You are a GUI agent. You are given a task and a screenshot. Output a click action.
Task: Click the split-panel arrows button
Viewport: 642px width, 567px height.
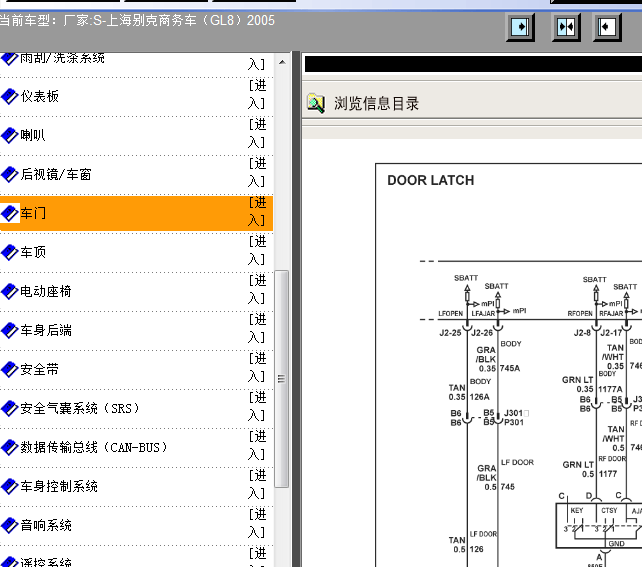pos(566,27)
